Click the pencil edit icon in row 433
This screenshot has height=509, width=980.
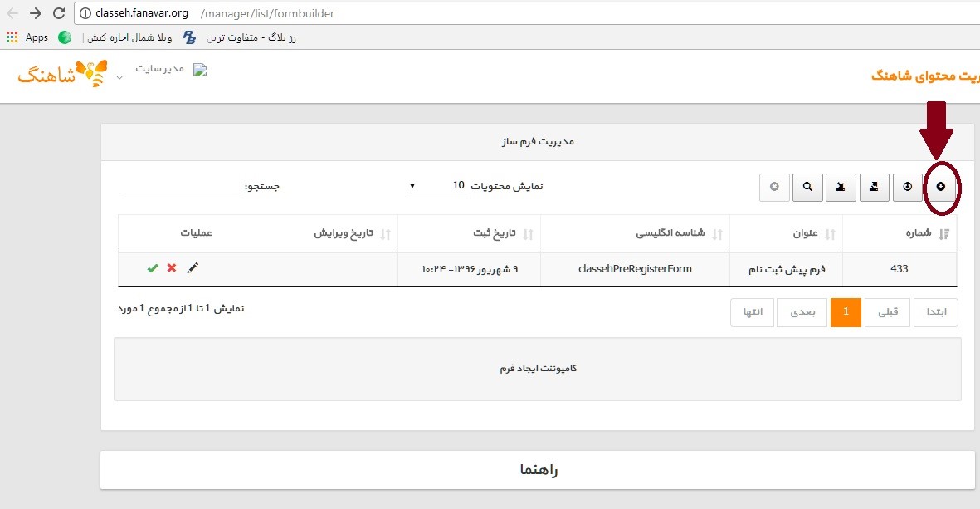tap(193, 267)
